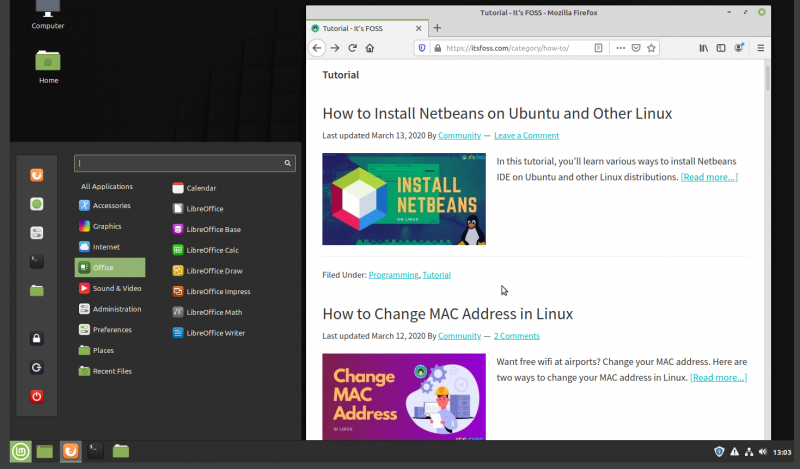Image resolution: width=800 pixels, height=469 pixels.
Task: Open Places in application menu
Action: click(x=110, y=351)
